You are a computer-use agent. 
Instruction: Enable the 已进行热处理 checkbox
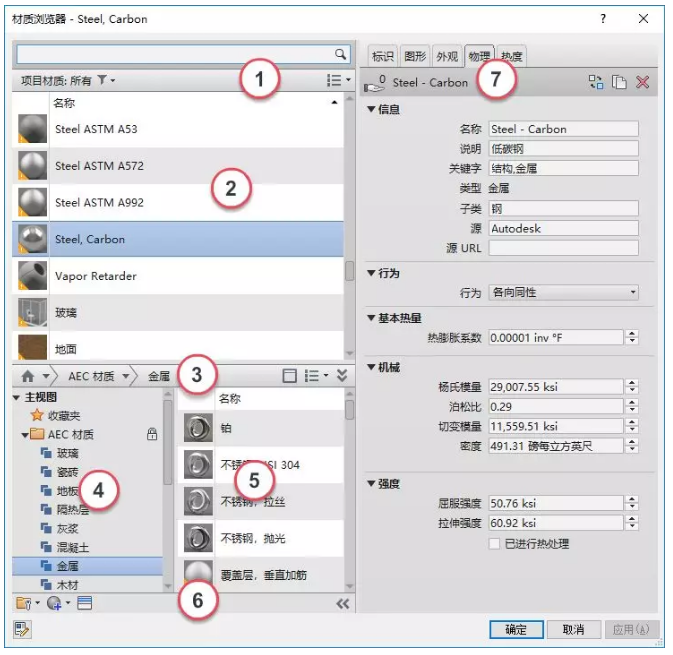tap(494, 544)
